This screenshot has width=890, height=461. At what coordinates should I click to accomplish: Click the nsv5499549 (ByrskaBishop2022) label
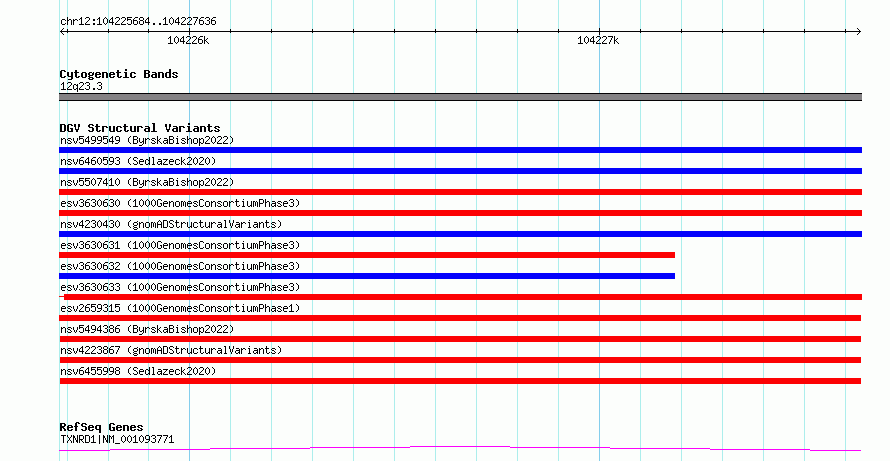click(x=147, y=140)
